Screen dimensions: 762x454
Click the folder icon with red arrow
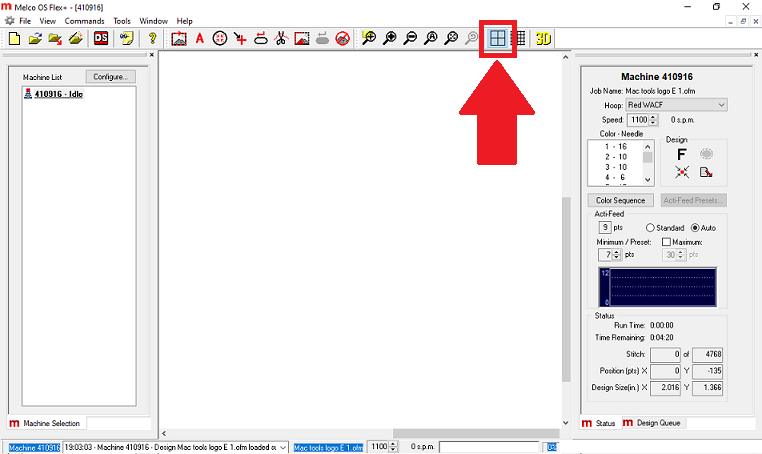pos(55,38)
